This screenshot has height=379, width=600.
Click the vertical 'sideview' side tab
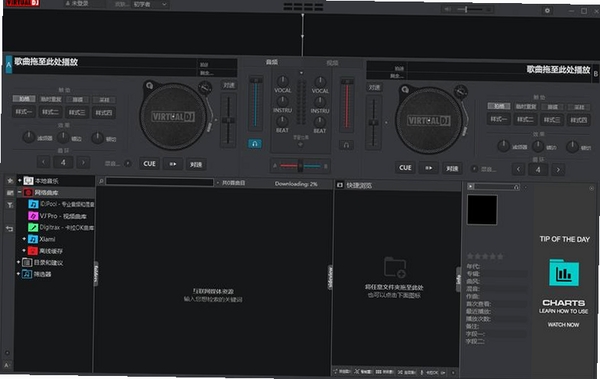(x=330, y=277)
